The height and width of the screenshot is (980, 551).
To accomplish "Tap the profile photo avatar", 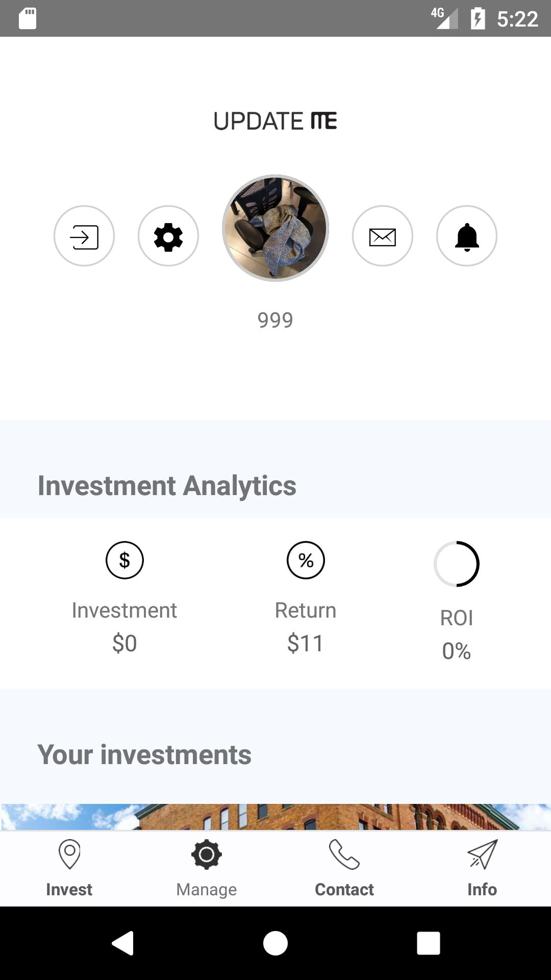I will tap(275, 228).
